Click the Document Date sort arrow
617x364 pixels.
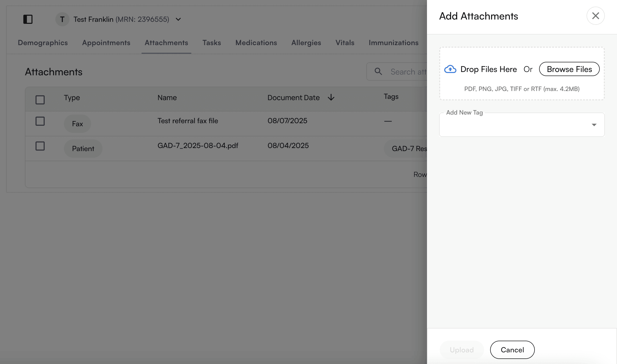tap(331, 98)
